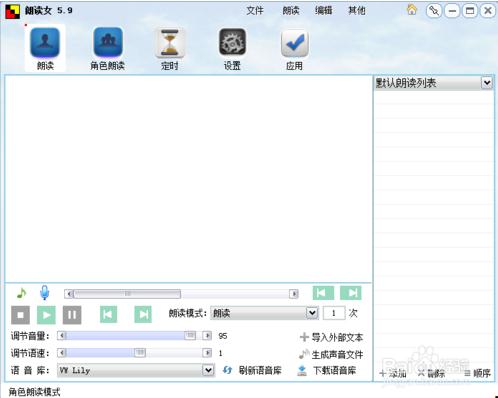
Task: Click the repeat count field showing 1
Action: click(x=334, y=313)
